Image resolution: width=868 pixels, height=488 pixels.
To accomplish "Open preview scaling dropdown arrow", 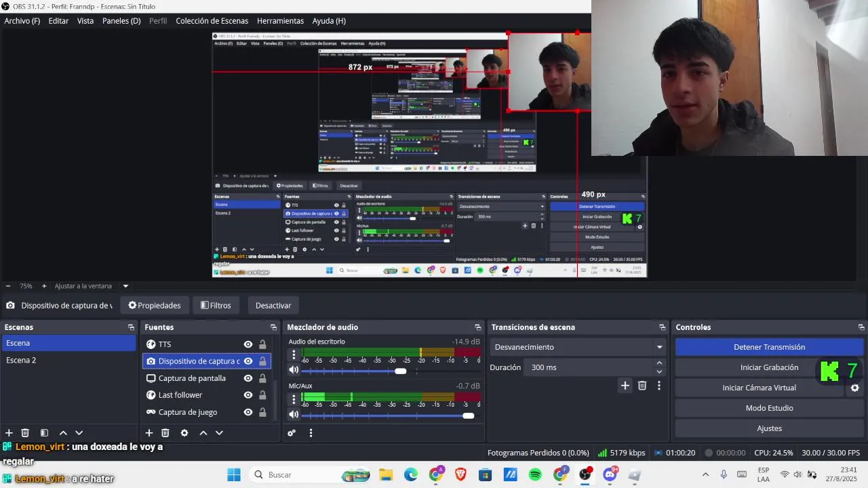I will (125, 286).
